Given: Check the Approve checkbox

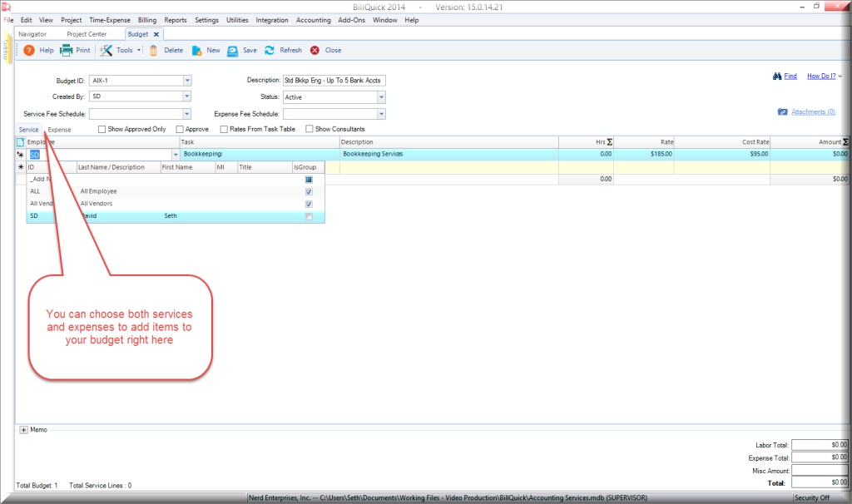Looking at the screenshot, I should point(180,129).
